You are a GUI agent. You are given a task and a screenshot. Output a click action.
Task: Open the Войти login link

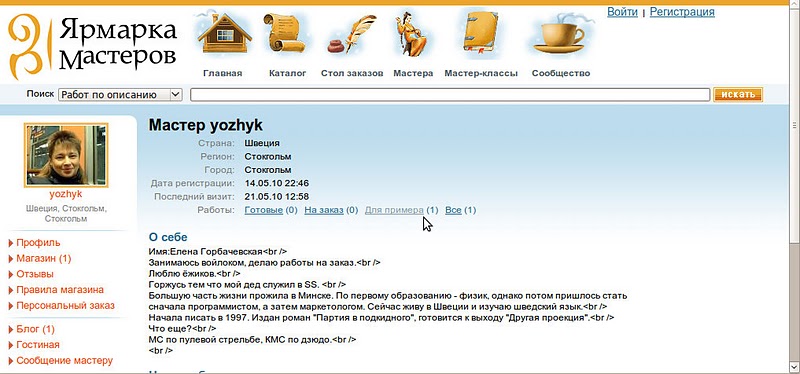(622, 12)
